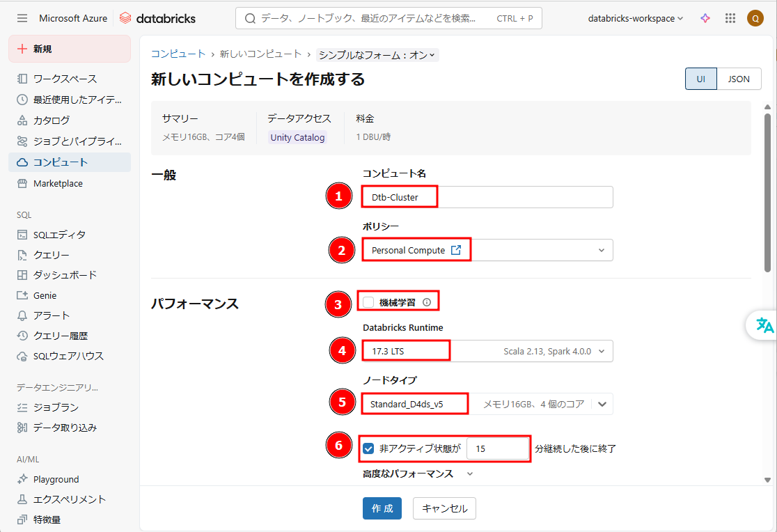The width and height of the screenshot is (777, 532).
Task: Click the キャンセル button
Action: click(444, 508)
